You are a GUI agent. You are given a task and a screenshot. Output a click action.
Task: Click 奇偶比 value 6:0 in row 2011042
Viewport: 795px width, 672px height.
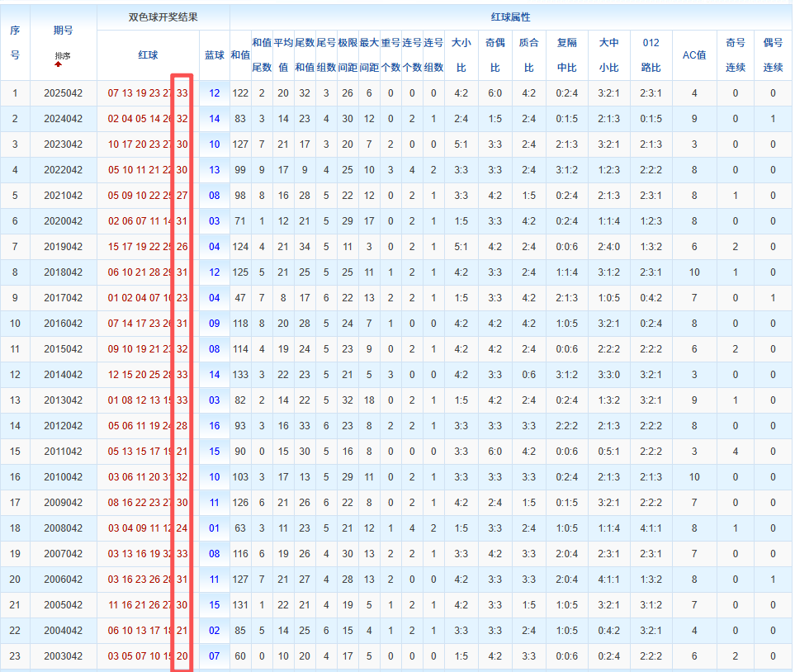point(495,452)
